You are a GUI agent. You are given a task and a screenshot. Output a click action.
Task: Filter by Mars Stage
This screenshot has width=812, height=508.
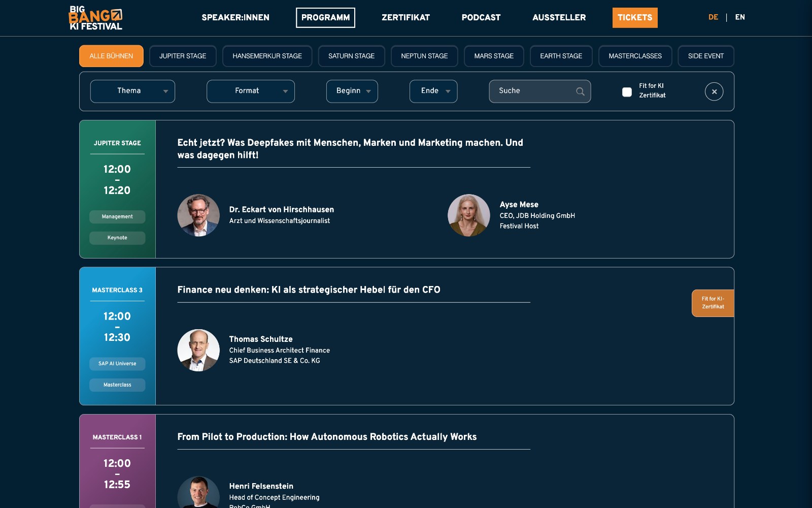(x=494, y=56)
